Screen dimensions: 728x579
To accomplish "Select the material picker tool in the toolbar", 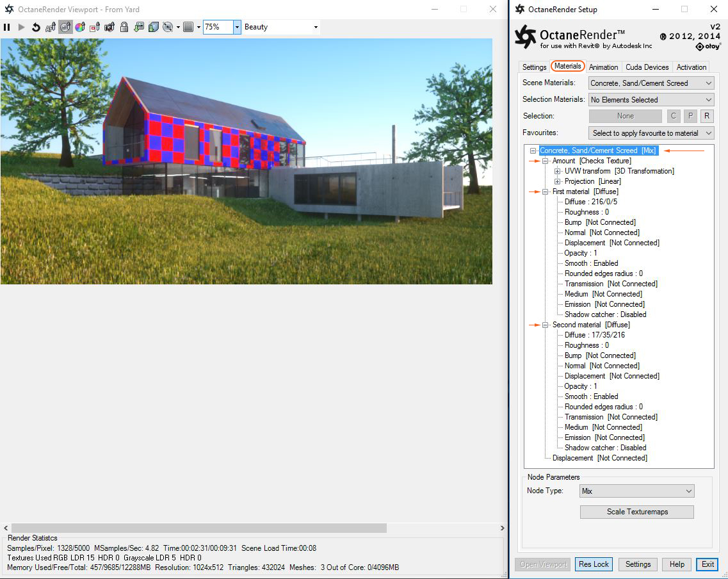I will pyautogui.click(x=65, y=27).
